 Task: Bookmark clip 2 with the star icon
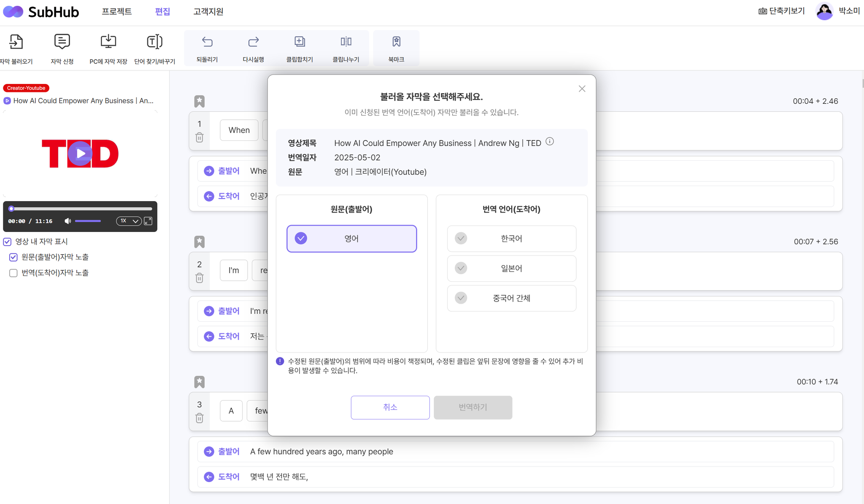[x=200, y=242]
